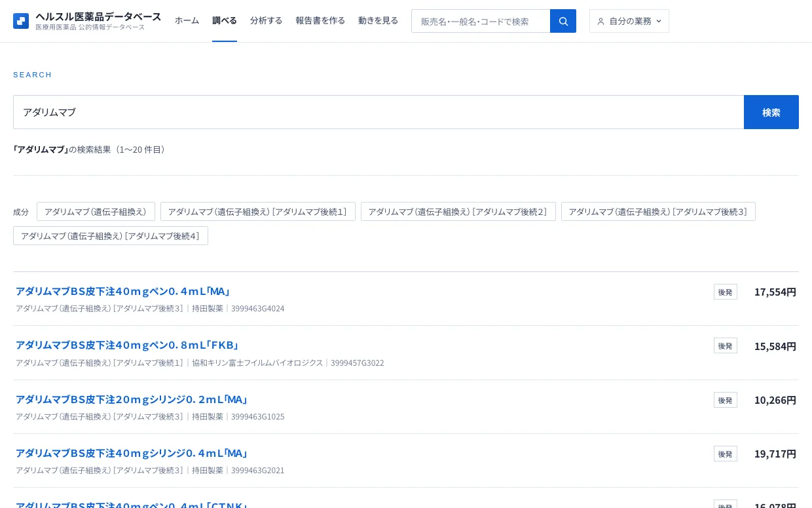Click the 後発 badge on the 15,584円 row
This screenshot has width=812, height=508.
(x=726, y=345)
